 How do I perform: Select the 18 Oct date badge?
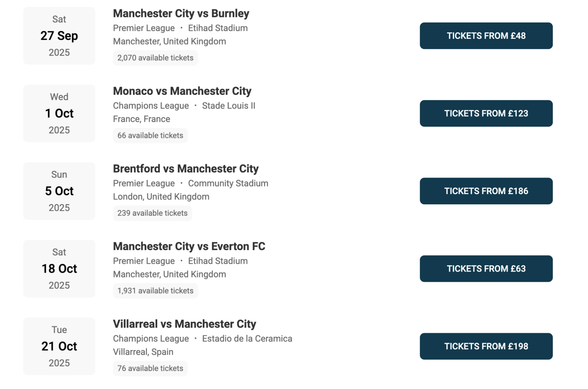(59, 269)
